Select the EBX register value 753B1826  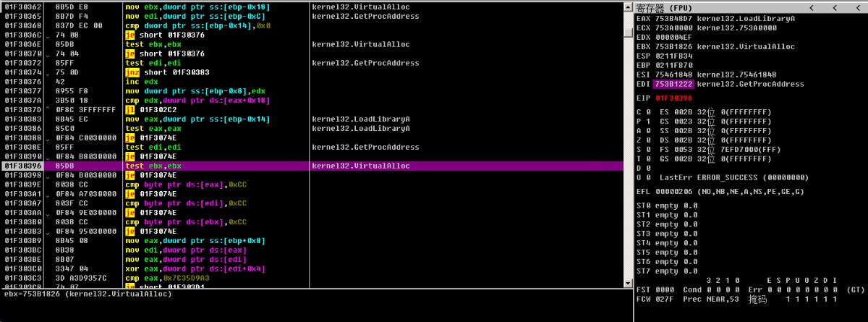coord(675,46)
